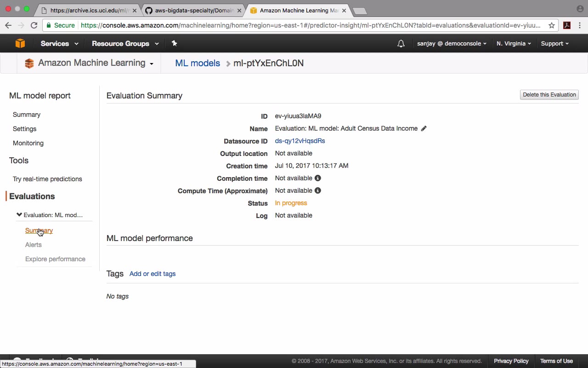Click the info icon beside Completion time
The width and height of the screenshot is (588, 368).
pyautogui.click(x=317, y=178)
